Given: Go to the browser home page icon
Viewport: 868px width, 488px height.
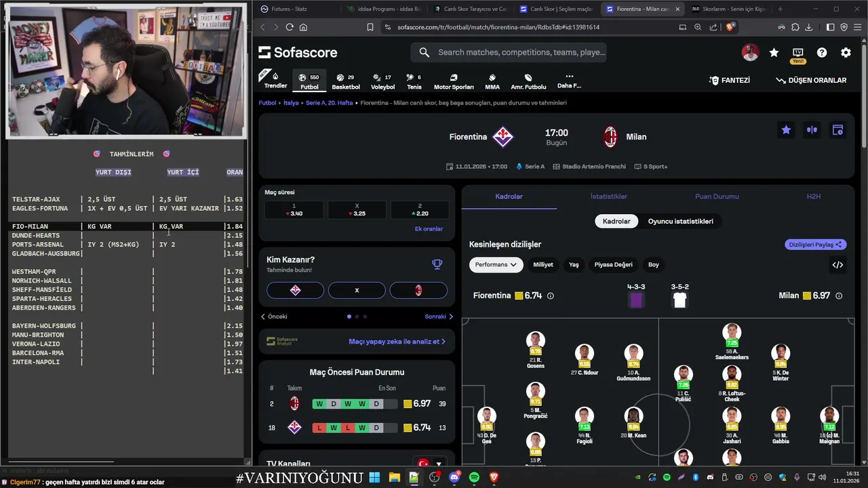Looking at the screenshot, I should pos(303,27).
